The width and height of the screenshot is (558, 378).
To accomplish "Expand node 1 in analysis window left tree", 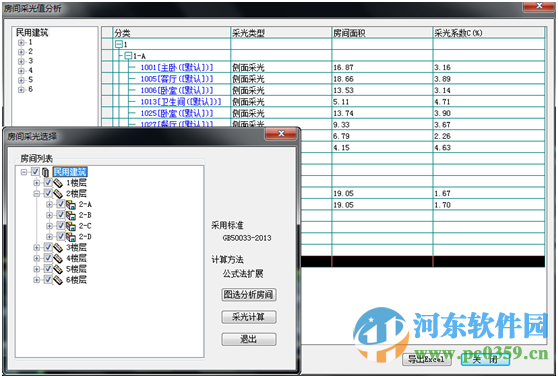I will click(x=21, y=43).
